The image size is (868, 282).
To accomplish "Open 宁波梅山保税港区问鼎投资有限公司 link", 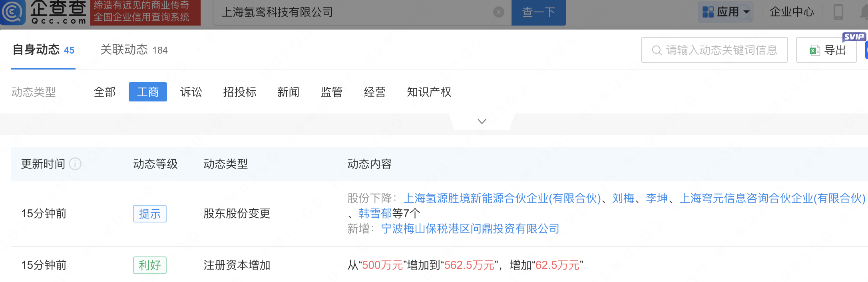I will click(x=470, y=228).
